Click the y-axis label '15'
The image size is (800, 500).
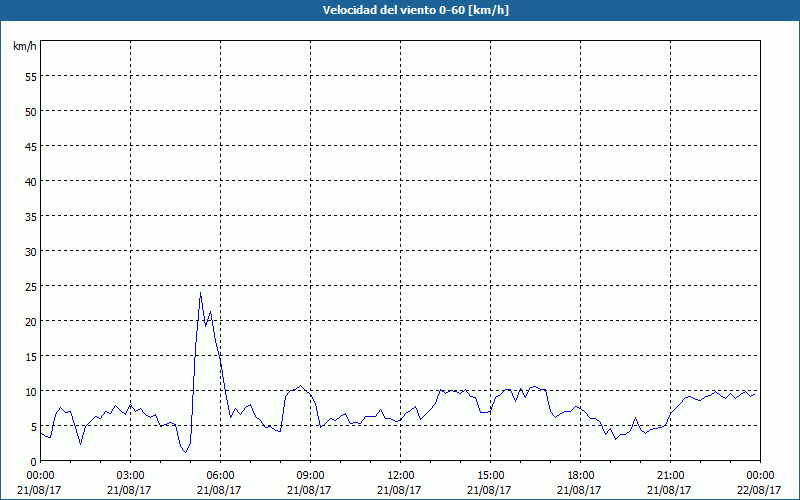[31, 356]
